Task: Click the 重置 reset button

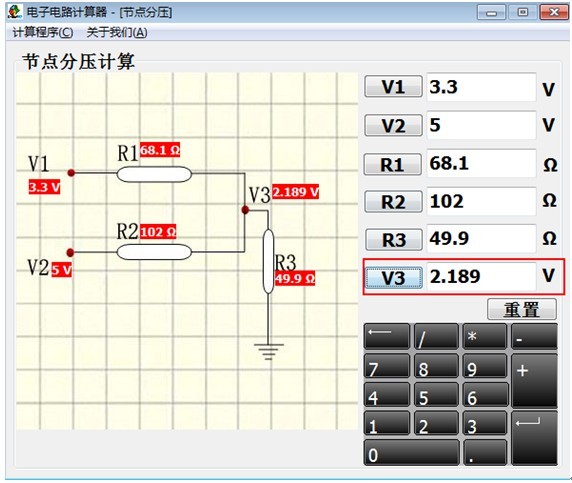Action: tap(522, 309)
